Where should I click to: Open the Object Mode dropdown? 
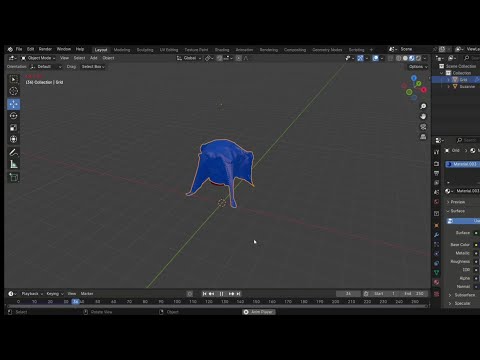pyautogui.click(x=39, y=58)
